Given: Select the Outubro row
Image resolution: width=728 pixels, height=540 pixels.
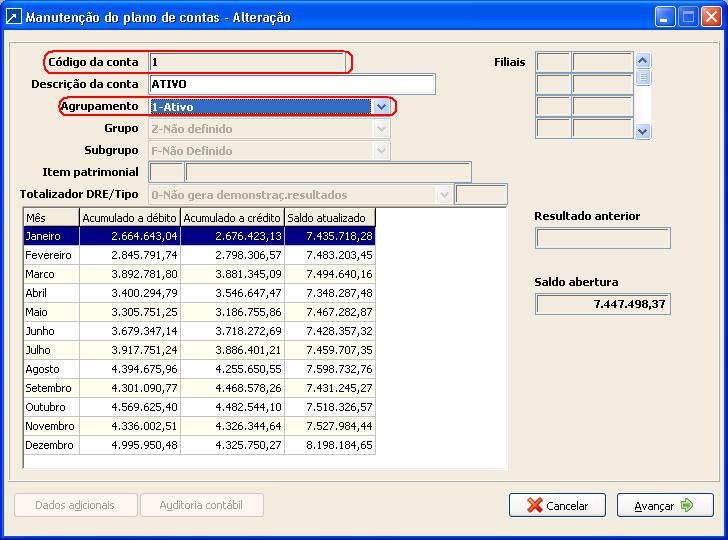Looking at the screenshot, I should (x=199, y=407).
